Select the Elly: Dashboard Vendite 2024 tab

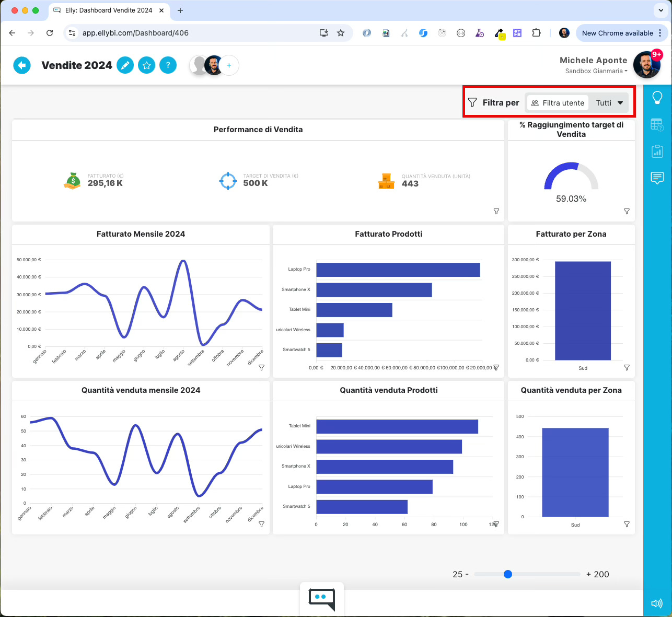click(x=109, y=10)
